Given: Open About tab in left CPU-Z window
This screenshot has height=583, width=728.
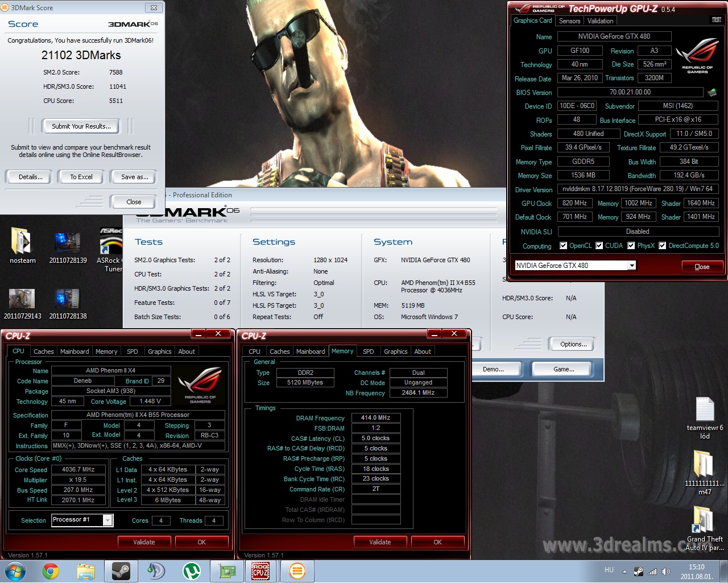Looking at the screenshot, I should (187, 352).
